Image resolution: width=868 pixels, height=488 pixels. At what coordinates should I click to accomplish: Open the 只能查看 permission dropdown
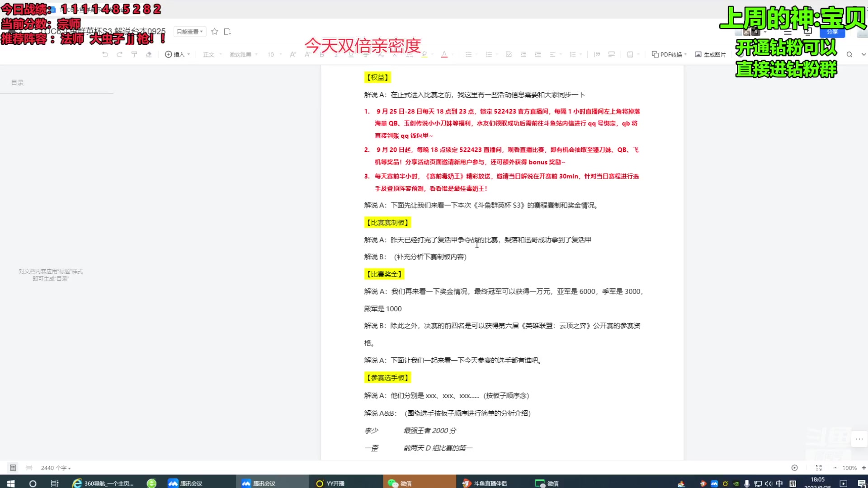pos(189,32)
